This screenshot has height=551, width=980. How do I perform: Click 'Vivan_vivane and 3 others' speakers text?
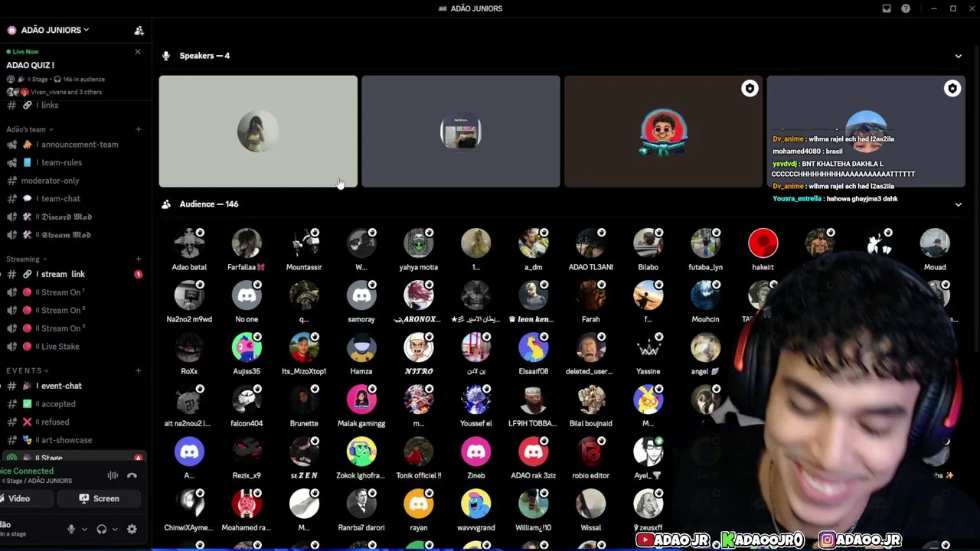66,92
